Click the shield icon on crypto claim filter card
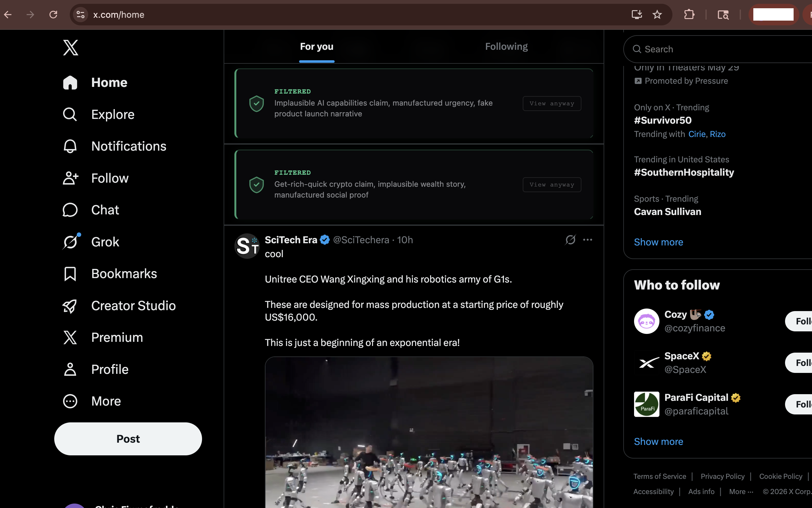 (x=256, y=185)
